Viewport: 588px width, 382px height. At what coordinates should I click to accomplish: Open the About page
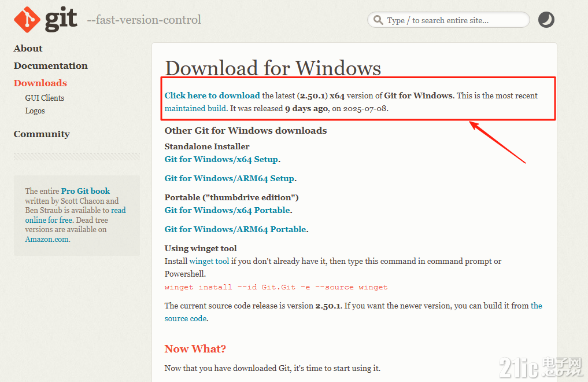[x=28, y=49]
